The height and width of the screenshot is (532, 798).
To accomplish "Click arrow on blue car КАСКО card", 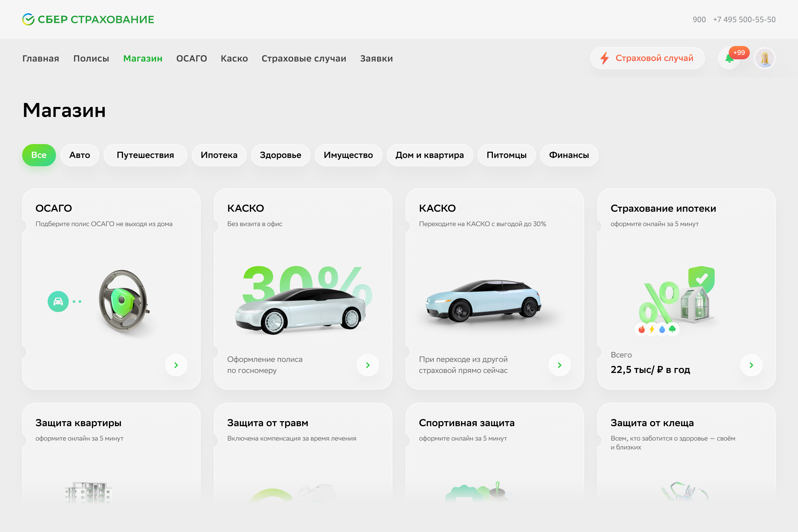I will click(559, 365).
